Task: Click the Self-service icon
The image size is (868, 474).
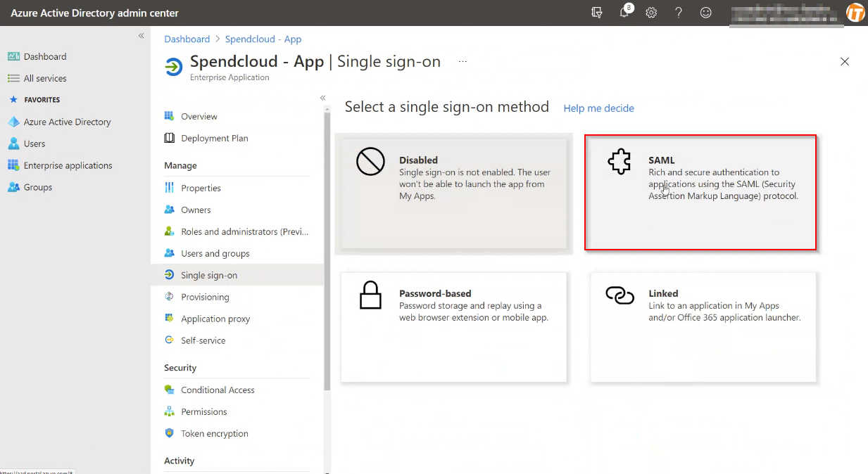Action: (169, 340)
